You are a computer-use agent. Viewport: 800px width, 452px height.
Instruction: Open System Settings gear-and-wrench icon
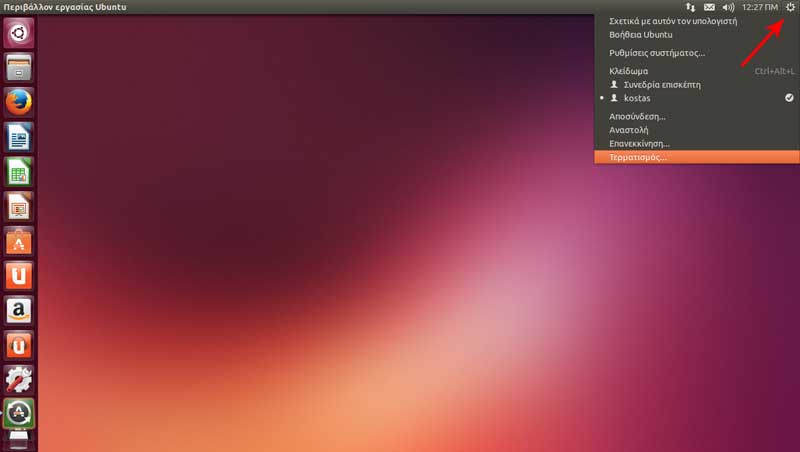pos(19,380)
